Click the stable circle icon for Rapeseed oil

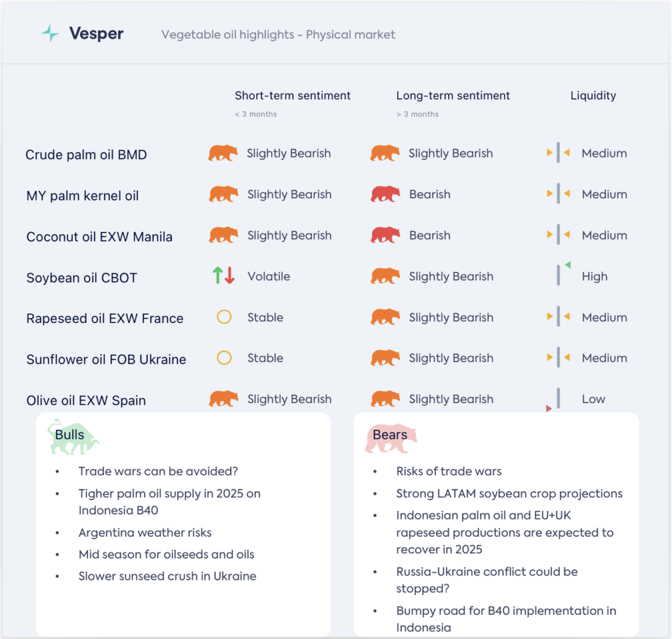pos(224,317)
